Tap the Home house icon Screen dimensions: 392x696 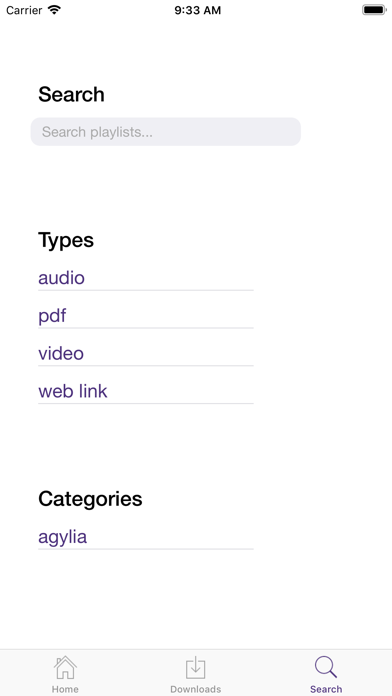tap(65, 668)
